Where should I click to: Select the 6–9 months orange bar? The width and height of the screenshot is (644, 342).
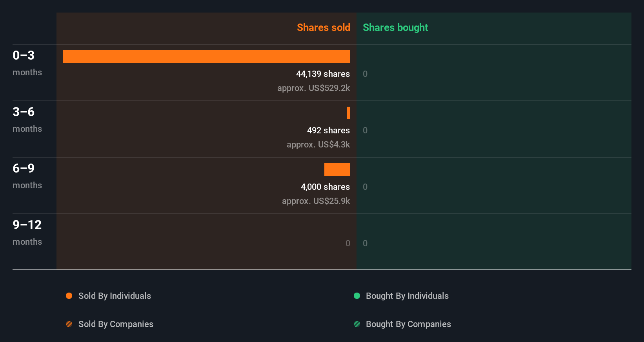coord(337,169)
